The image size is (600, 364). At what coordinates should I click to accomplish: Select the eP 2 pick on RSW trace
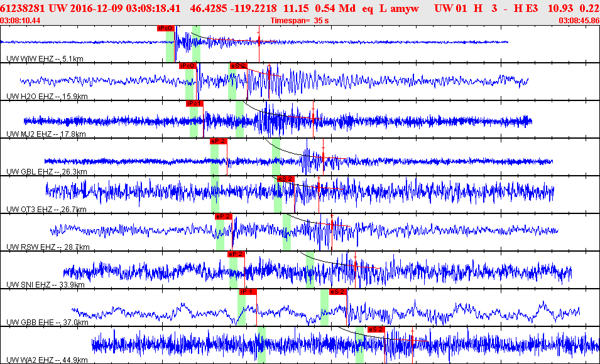(223, 217)
